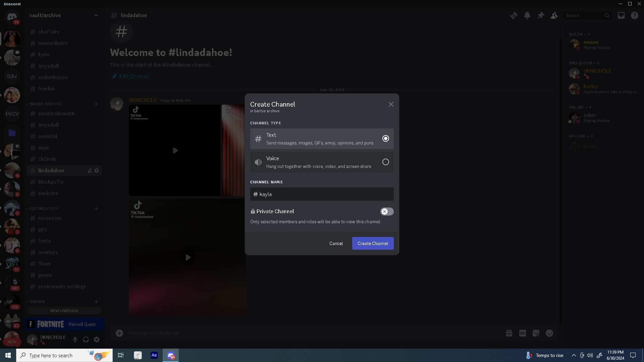Image resolution: width=644 pixels, height=362 pixels.
Task: Open the Windows Start menu
Action: pos(8,355)
